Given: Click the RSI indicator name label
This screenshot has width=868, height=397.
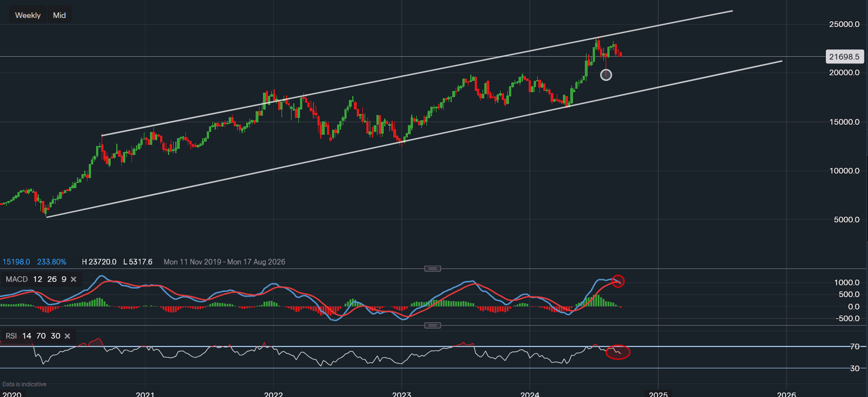Looking at the screenshot, I should [12, 336].
